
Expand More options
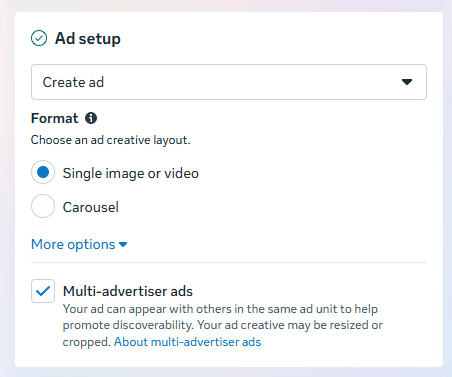(x=79, y=244)
